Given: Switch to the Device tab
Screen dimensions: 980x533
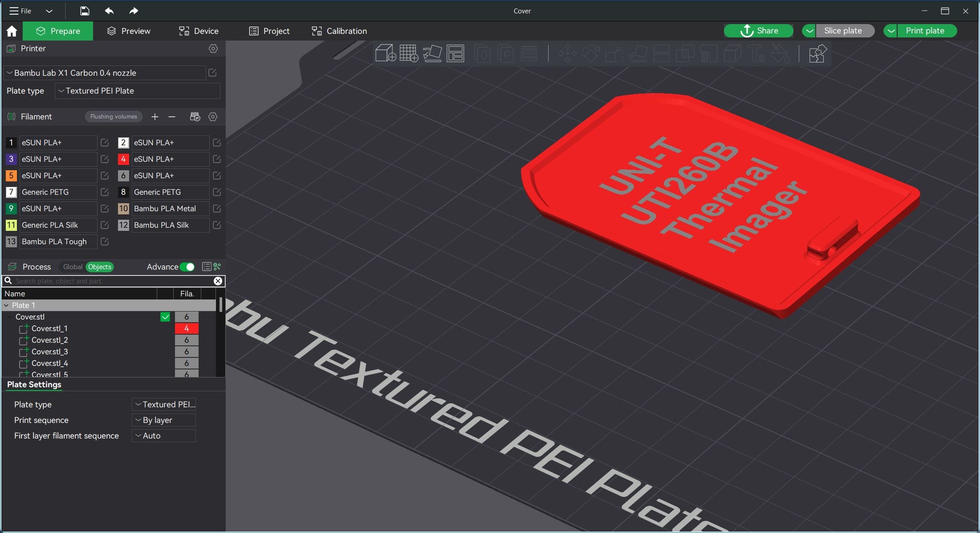Looking at the screenshot, I should coord(199,31).
